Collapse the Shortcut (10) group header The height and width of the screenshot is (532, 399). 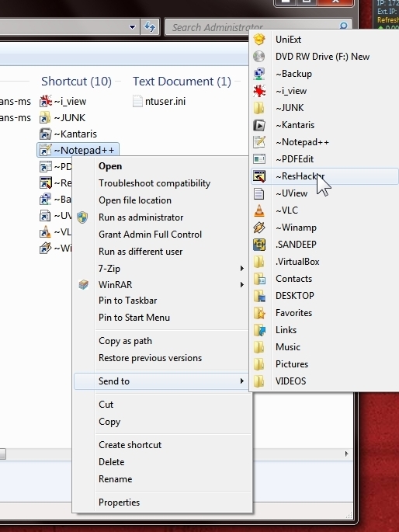click(76, 82)
